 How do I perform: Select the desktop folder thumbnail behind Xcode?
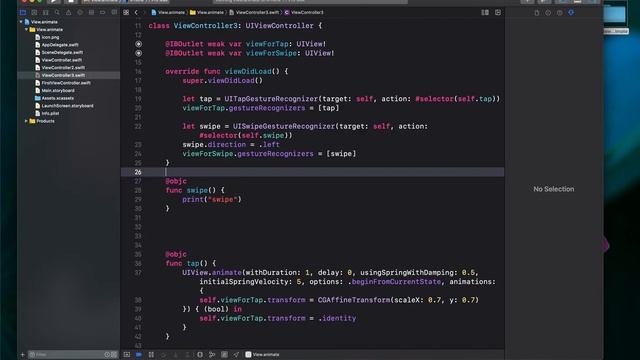[615, 15]
